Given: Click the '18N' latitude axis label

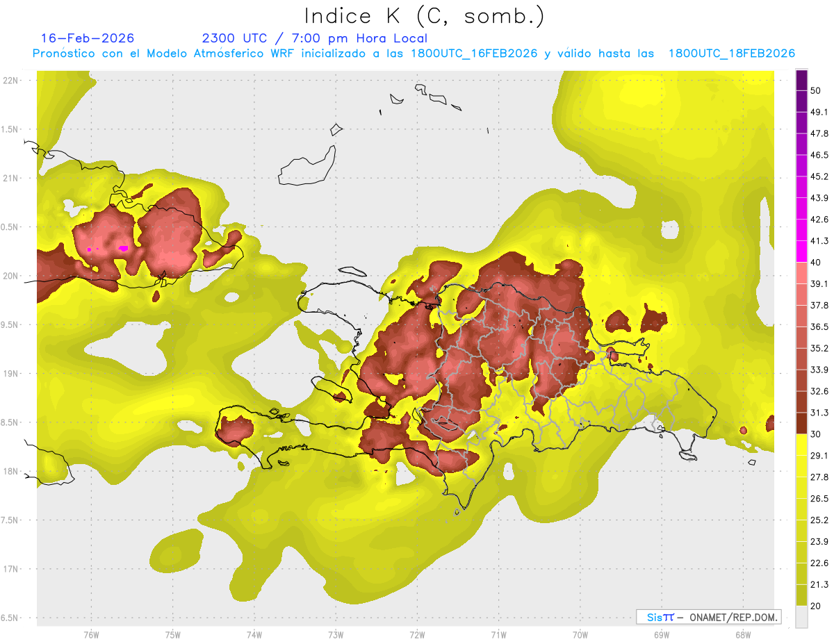Looking at the screenshot, I should pyautogui.click(x=11, y=472).
